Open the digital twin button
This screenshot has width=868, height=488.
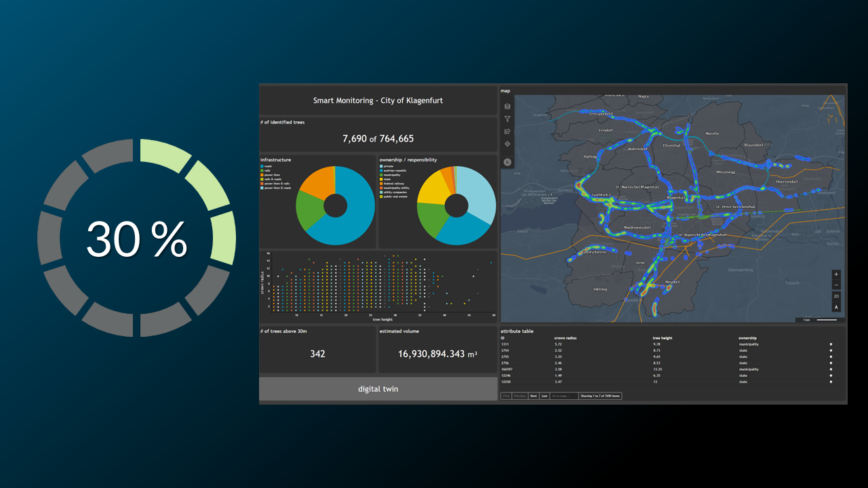click(x=378, y=389)
